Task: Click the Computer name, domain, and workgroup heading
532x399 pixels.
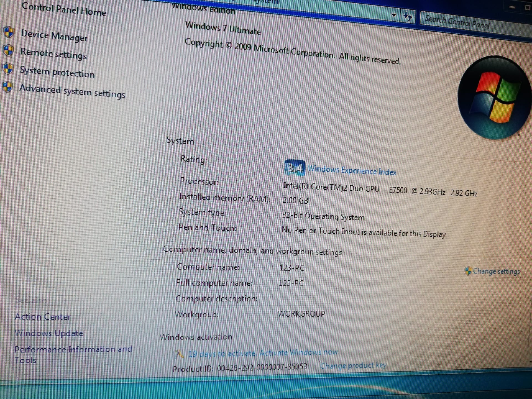Action: point(252,251)
